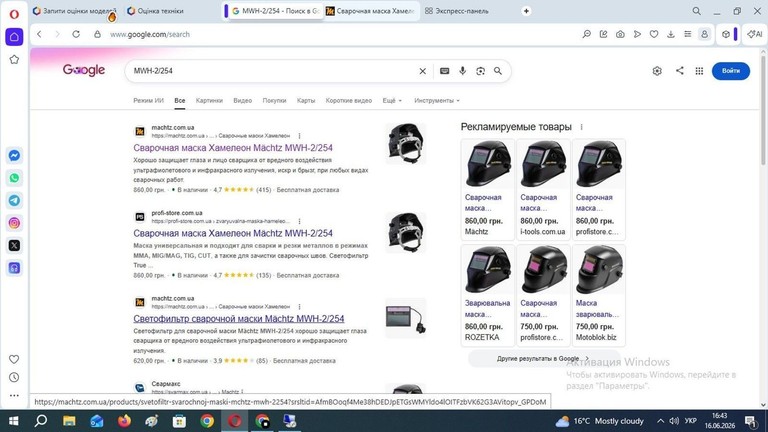The width and height of the screenshot is (768, 432).
Task: Reload the current page
Action: click(x=76, y=34)
